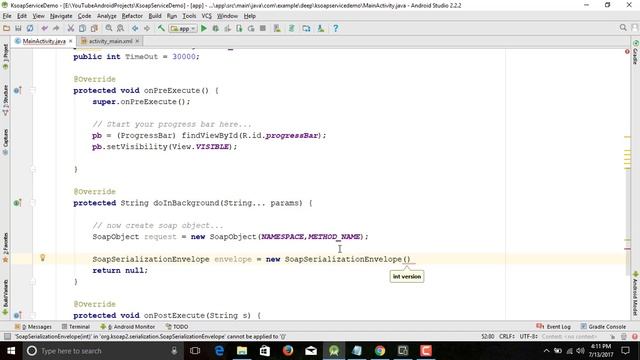Click the Undo arrow icon
The width and height of the screenshot is (640, 360).
click(x=44, y=28)
